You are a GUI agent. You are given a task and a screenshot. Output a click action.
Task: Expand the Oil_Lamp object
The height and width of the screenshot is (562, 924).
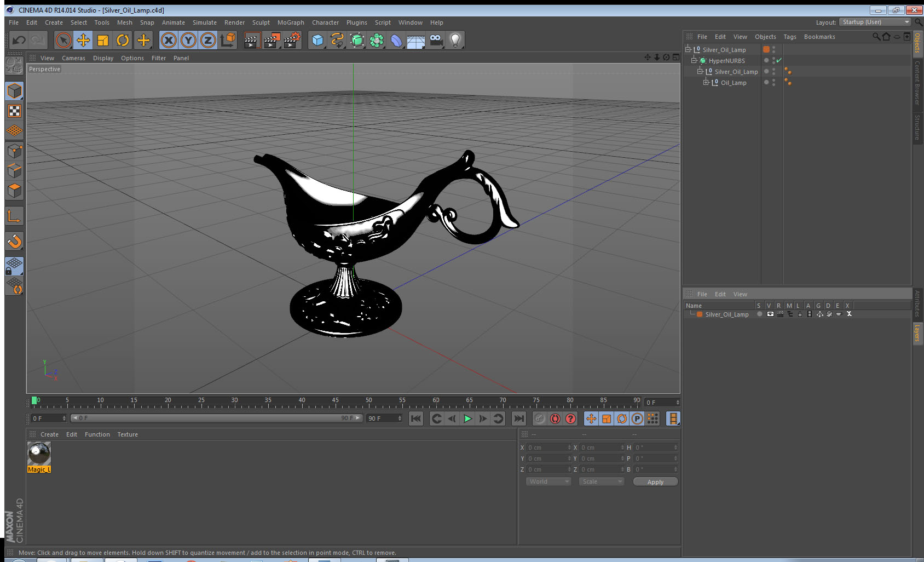706,82
